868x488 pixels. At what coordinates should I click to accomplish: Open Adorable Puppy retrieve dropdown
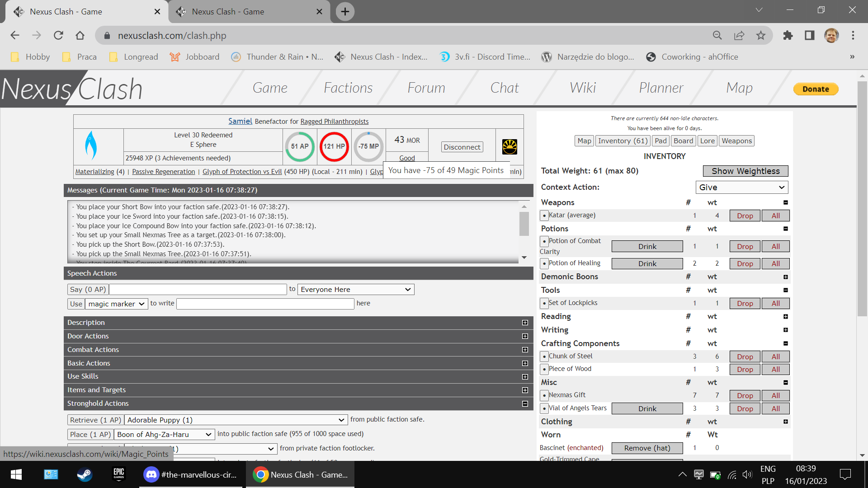[x=236, y=420]
